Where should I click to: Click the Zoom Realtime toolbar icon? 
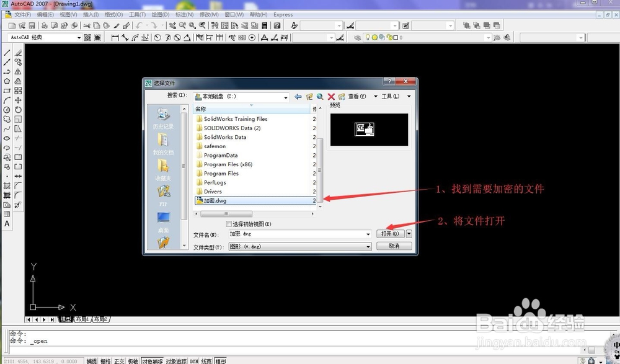[182, 25]
